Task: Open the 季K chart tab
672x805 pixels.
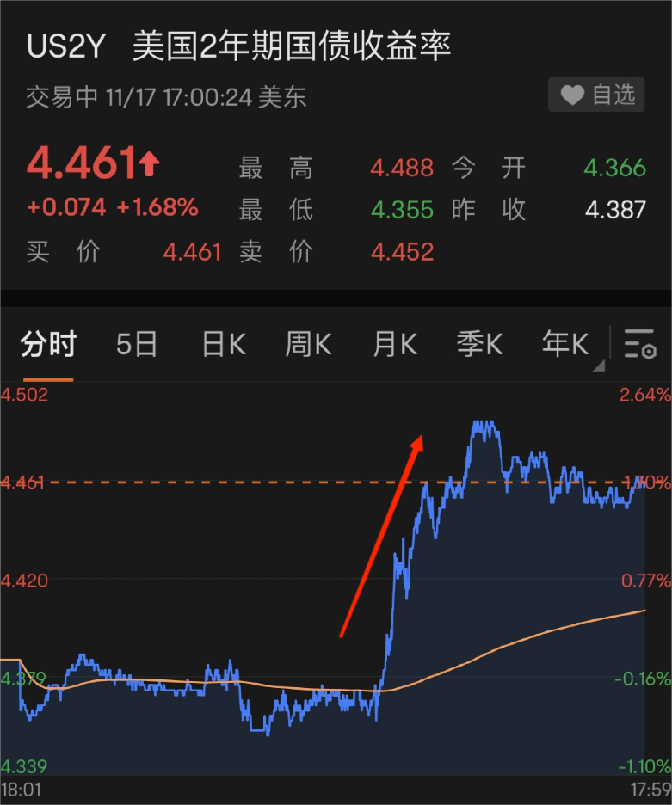Action: (x=480, y=344)
